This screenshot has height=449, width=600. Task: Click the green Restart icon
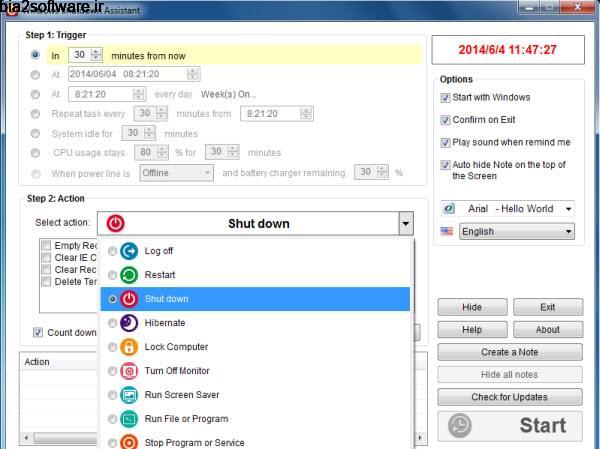(x=129, y=275)
